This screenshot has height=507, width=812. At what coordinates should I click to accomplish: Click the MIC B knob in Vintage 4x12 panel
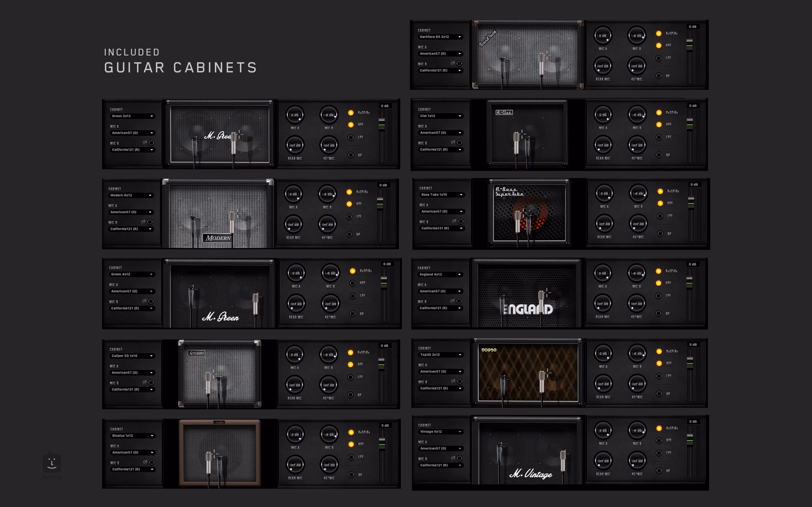[637, 430]
